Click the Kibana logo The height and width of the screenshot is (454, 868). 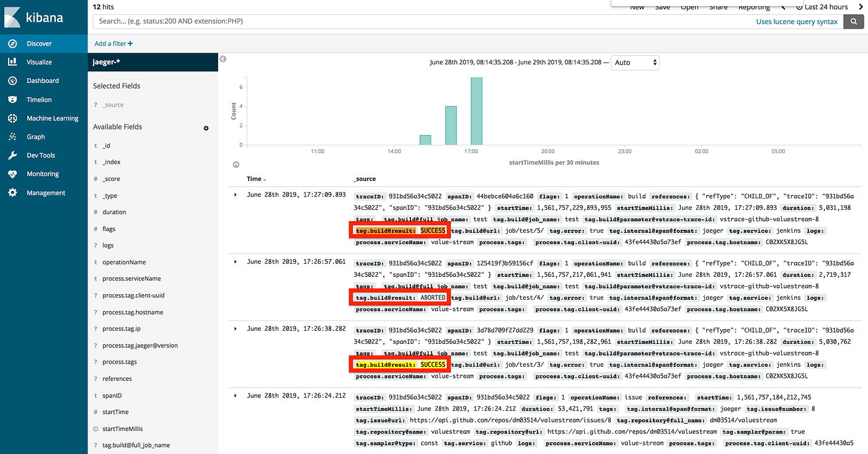point(34,17)
